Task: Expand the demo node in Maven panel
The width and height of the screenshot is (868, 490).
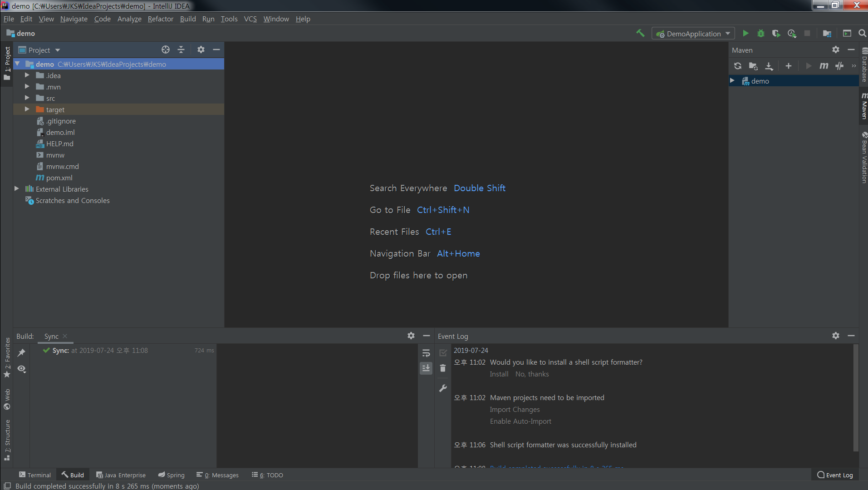Action: pyautogui.click(x=732, y=81)
